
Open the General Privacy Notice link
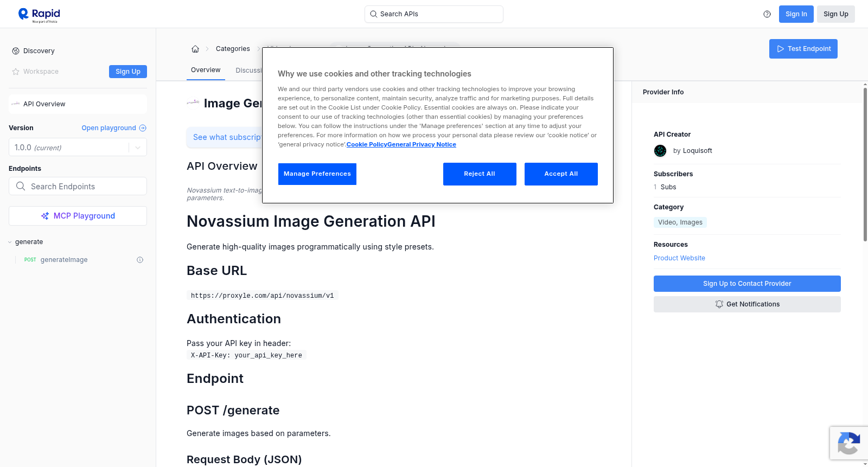tap(422, 144)
